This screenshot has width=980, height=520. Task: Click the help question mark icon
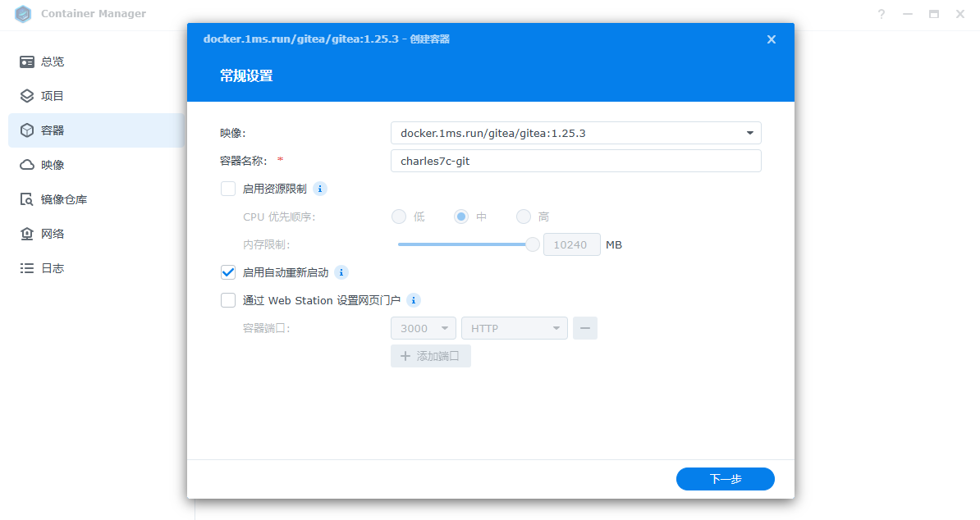882,14
